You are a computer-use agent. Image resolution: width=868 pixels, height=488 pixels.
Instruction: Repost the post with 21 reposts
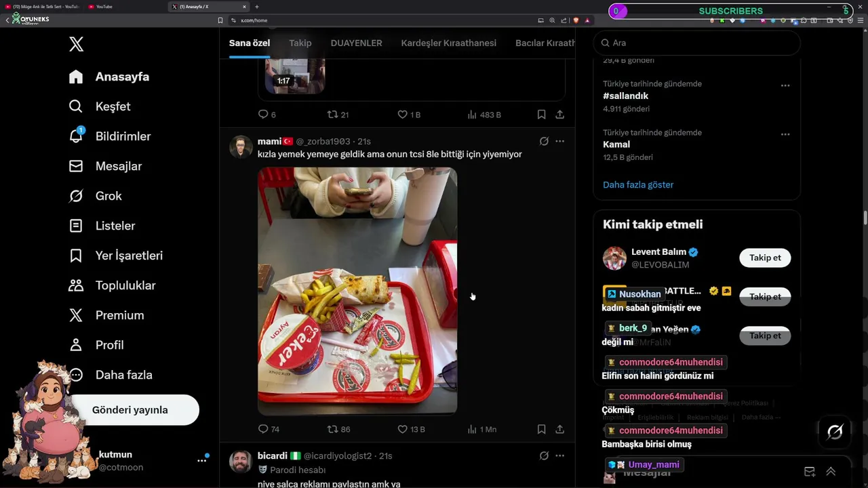click(x=338, y=115)
